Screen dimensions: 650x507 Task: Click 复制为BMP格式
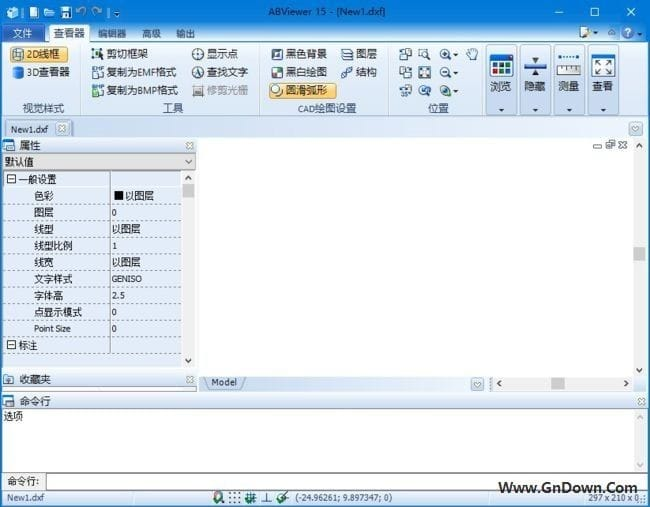click(135, 90)
